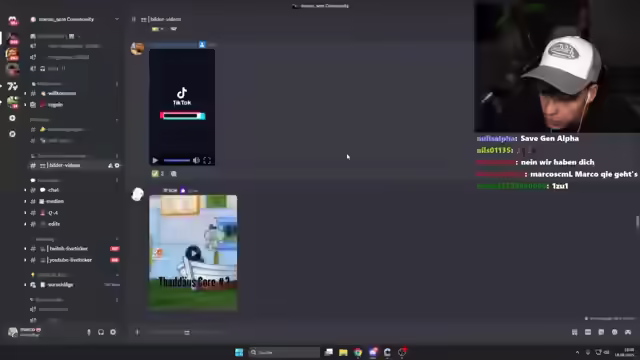Expand the server name dropdown arrow
Image resolution: width=640 pixels, height=360 pixels.
[117, 19]
